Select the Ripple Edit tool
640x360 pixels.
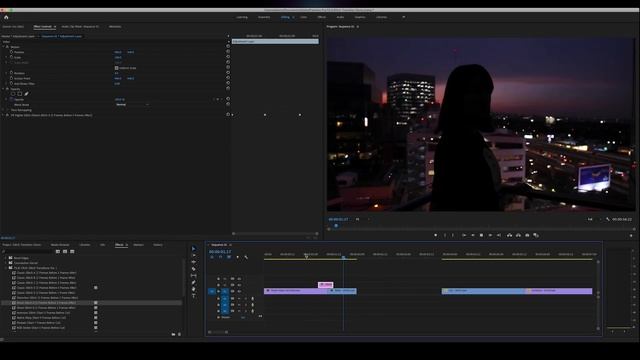[193, 262]
